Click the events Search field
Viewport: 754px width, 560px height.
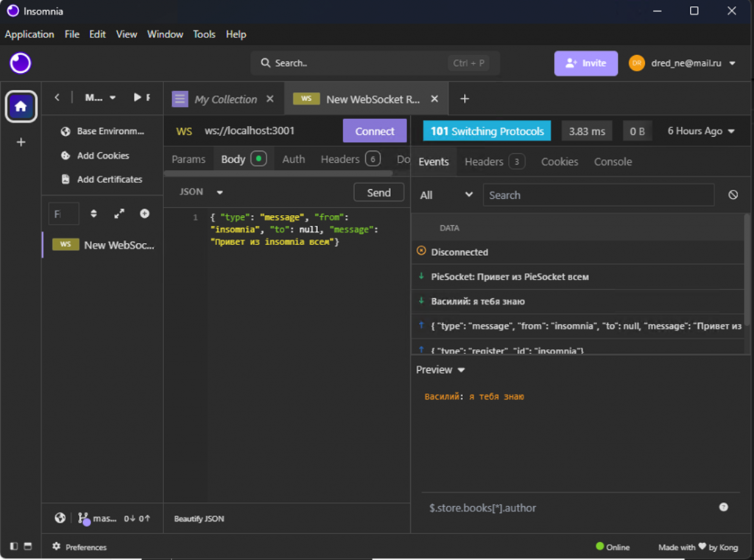click(598, 195)
